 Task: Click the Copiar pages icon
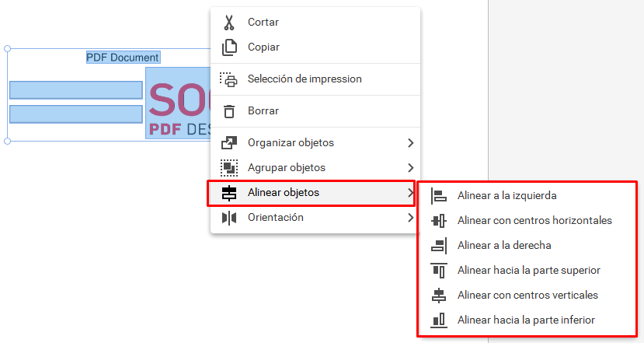pos(229,47)
